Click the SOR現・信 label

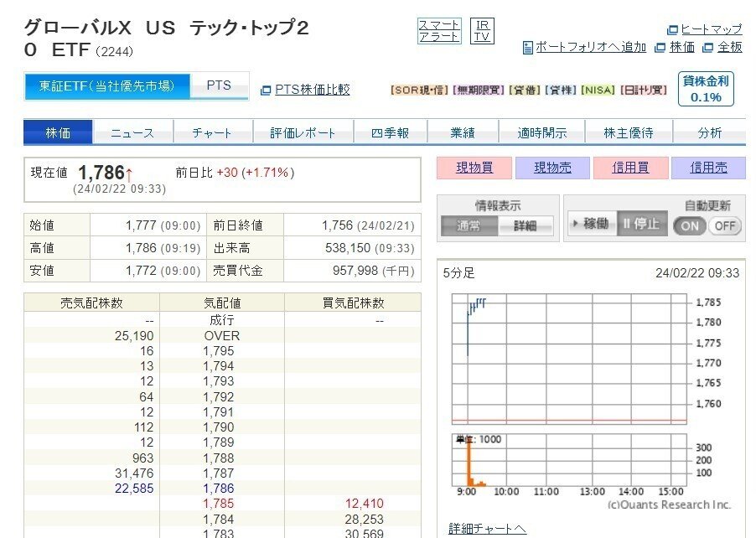click(x=419, y=91)
